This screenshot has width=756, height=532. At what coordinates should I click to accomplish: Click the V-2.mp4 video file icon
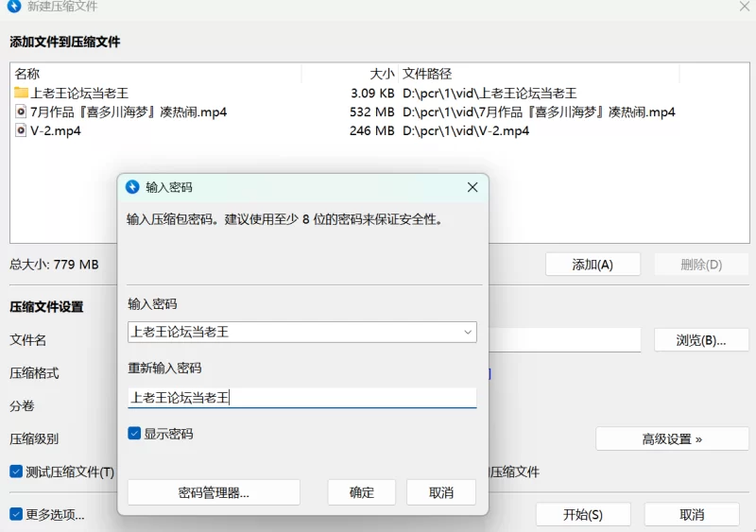click(x=22, y=130)
